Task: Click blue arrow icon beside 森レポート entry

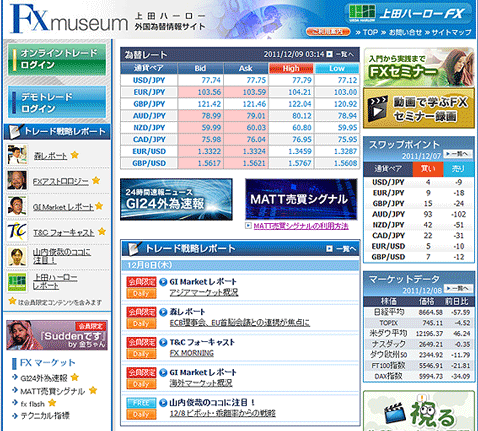Action: 163,312
